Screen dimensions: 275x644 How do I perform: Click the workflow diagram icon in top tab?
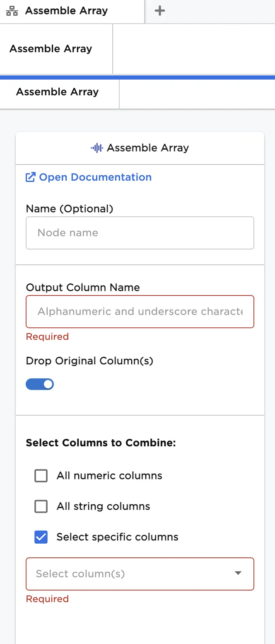pyautogui.click(x=12, y=11)
